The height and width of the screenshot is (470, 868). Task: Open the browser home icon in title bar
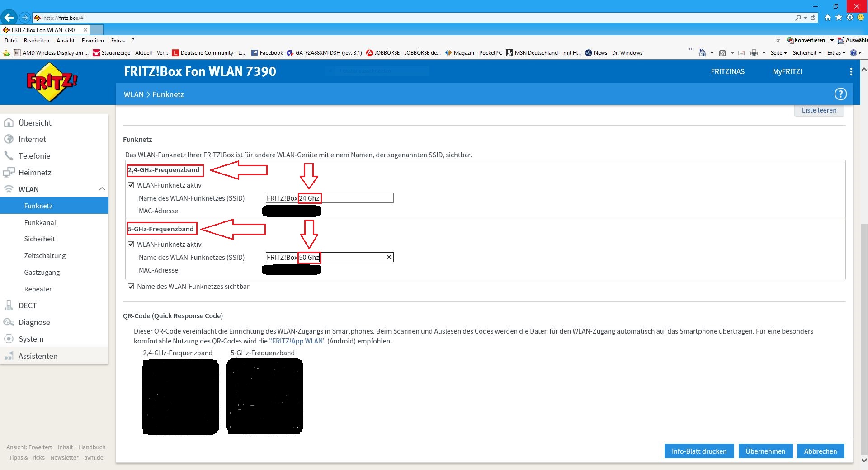[828, 18]
